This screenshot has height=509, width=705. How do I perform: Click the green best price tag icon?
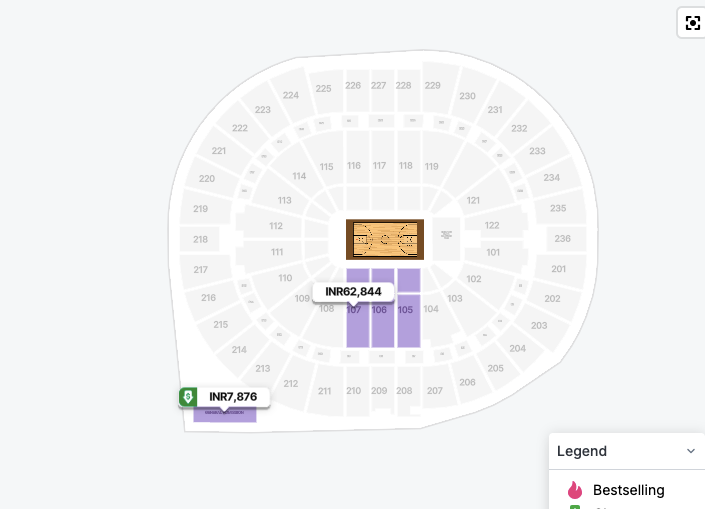188,397
